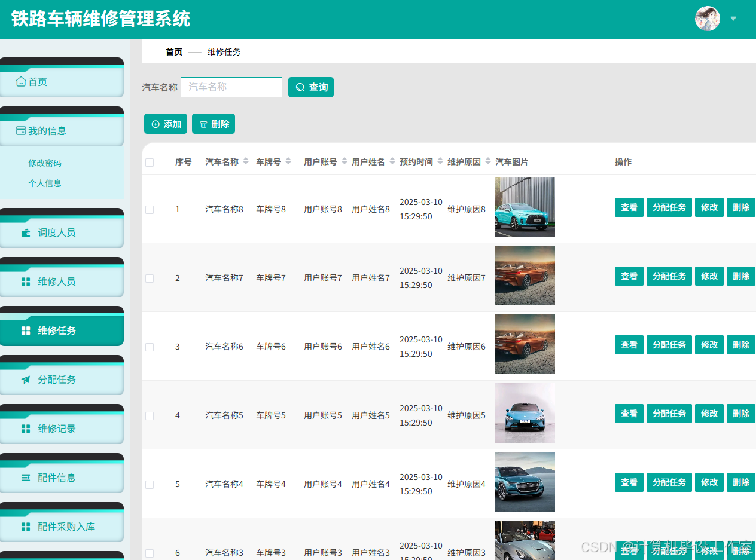Click the card icon beside 我的信息
This screenshot has height=560, width=756.
pyautogui.click(x=21, y=131)
